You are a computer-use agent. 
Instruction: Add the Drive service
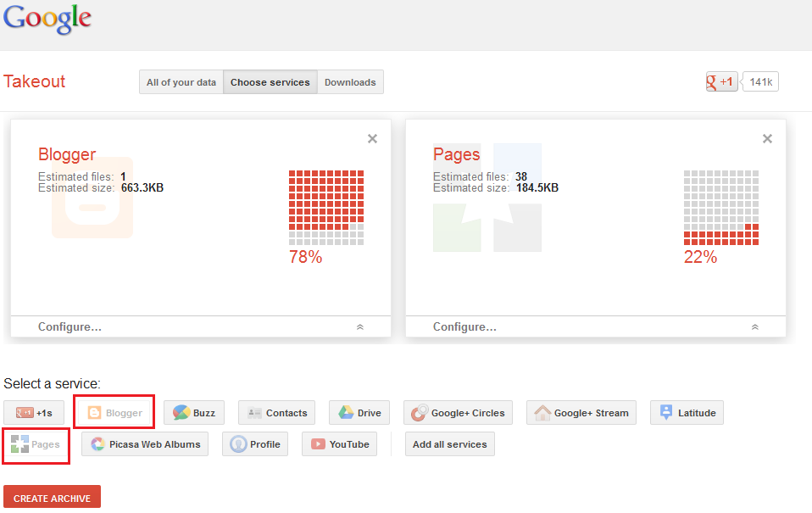pyautogui.click(x=359, y=412)
